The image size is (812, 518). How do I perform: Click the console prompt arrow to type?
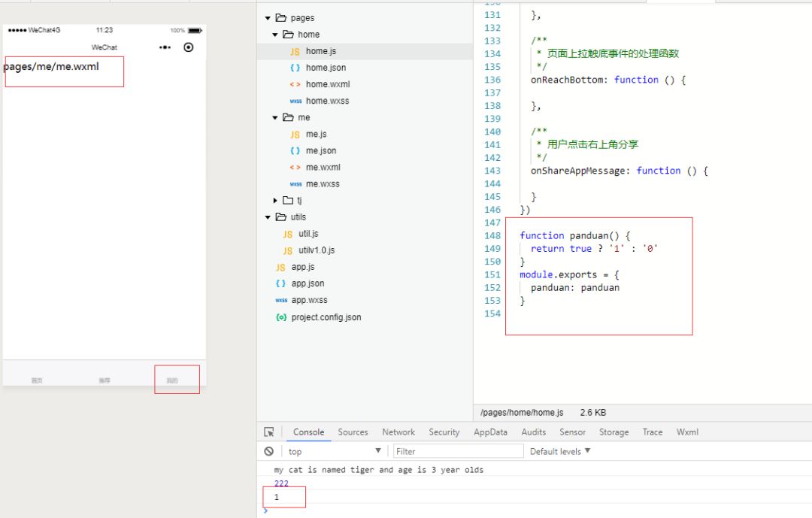[265, 510]
